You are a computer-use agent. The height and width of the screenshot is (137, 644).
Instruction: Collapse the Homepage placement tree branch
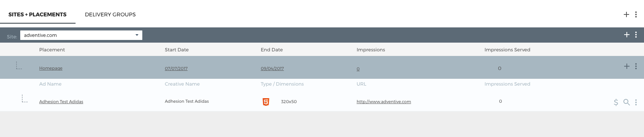pos(19,66)
